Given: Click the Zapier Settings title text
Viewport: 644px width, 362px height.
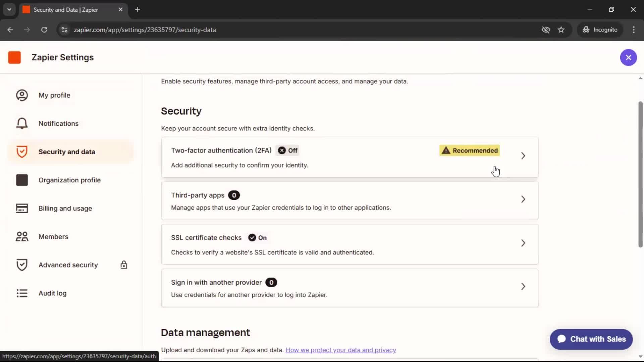Looking at the screenshot, I should [63, 57].
